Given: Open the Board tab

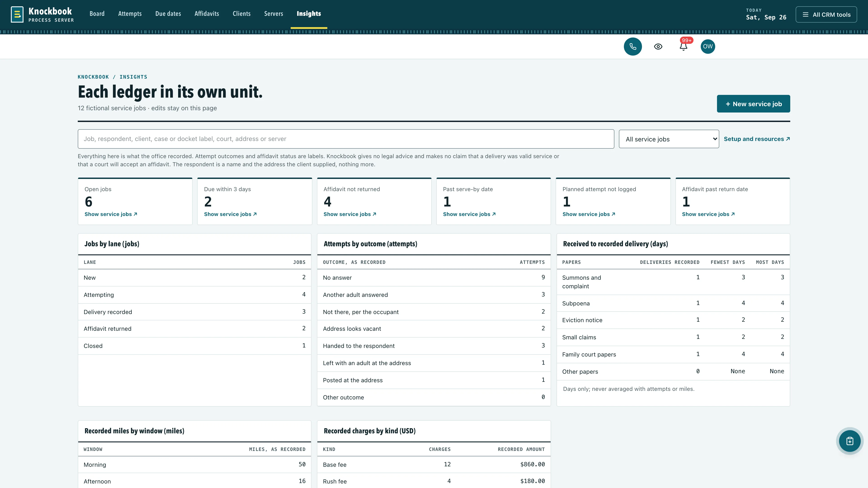Looking at the screenshot, I should tap(97, 14).
